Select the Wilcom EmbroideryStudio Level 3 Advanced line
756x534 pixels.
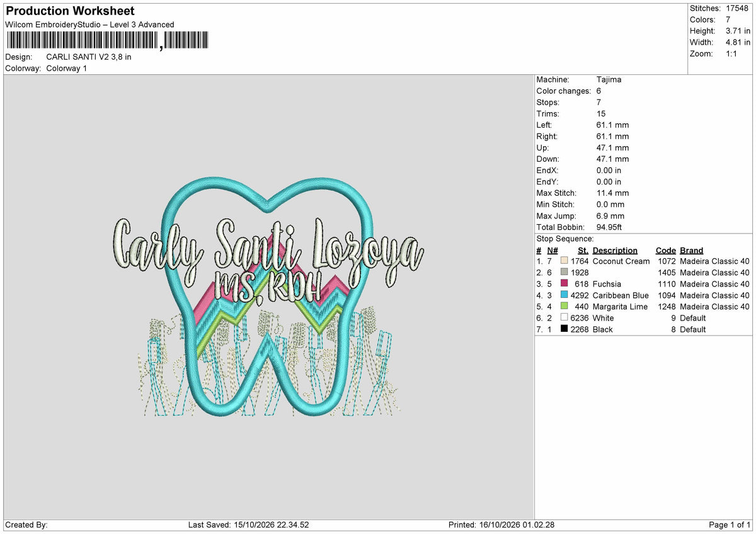point(89,25)
